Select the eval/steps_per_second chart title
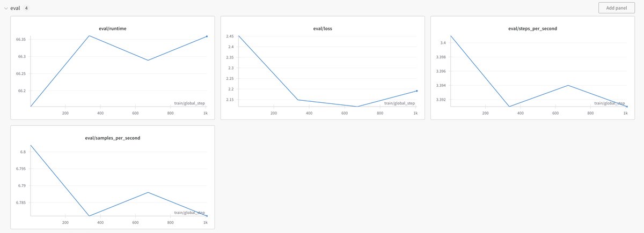The image size is (644, 233). (x=532, y=28)
